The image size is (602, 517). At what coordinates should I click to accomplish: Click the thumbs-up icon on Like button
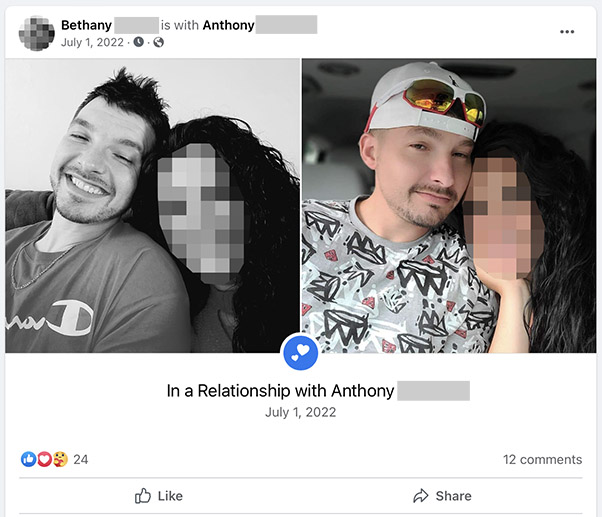point(143,496)
